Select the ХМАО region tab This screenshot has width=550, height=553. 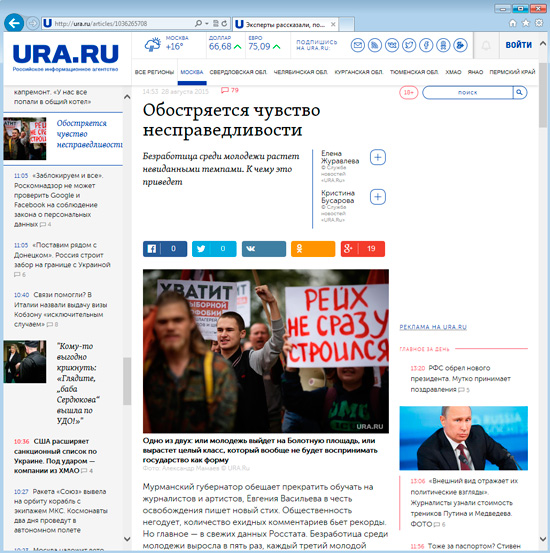(x=453, y=72)
